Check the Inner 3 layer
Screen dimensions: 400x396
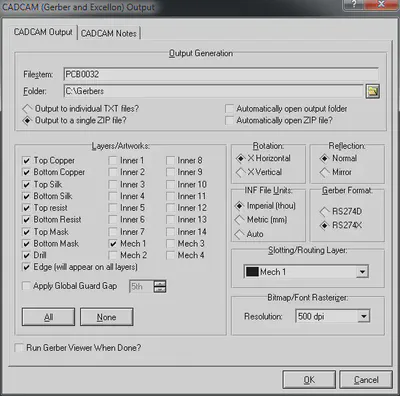point(113,184)
